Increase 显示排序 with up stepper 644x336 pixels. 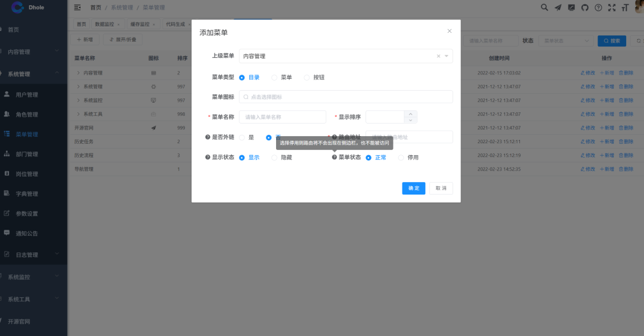(410, 114)
